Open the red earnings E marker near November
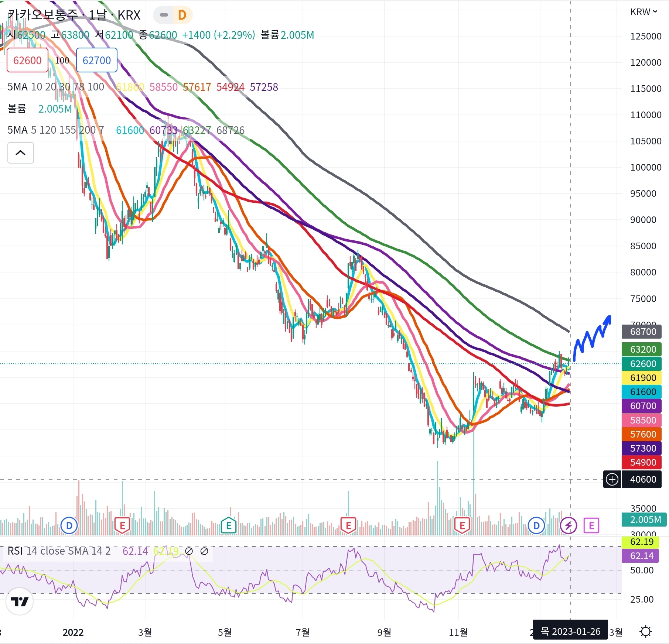Viewport: 669px width, 644px height. click(x=462, y=525)
